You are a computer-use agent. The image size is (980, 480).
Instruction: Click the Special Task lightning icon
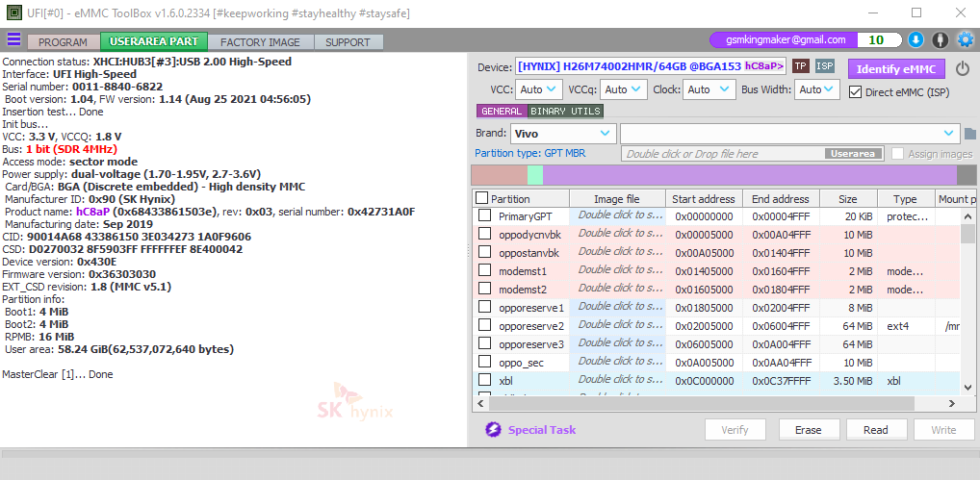pyautogui.click(x=493, y=430)
